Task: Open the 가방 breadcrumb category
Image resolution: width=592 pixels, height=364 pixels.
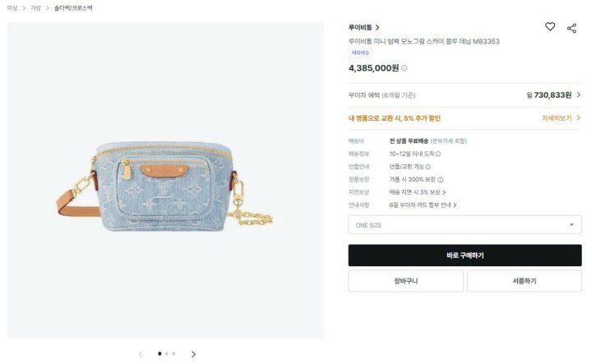Action: click(35, 8)
